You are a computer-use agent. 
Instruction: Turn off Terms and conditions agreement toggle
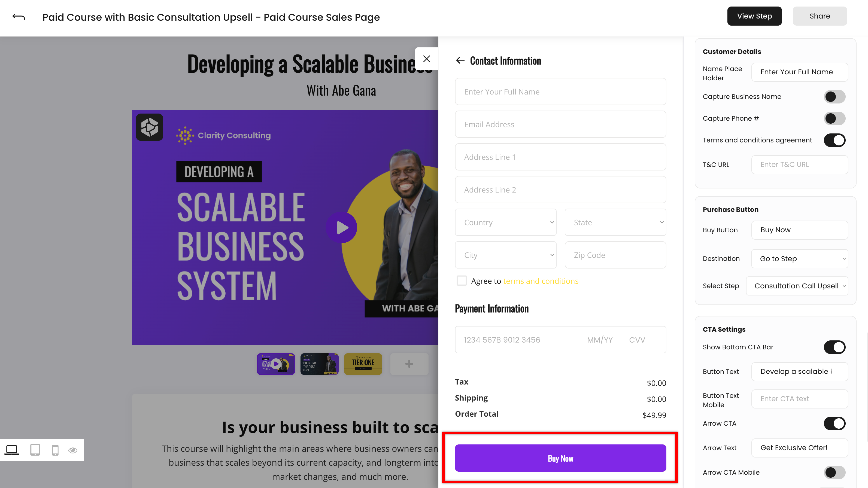[x=834, y=140]
